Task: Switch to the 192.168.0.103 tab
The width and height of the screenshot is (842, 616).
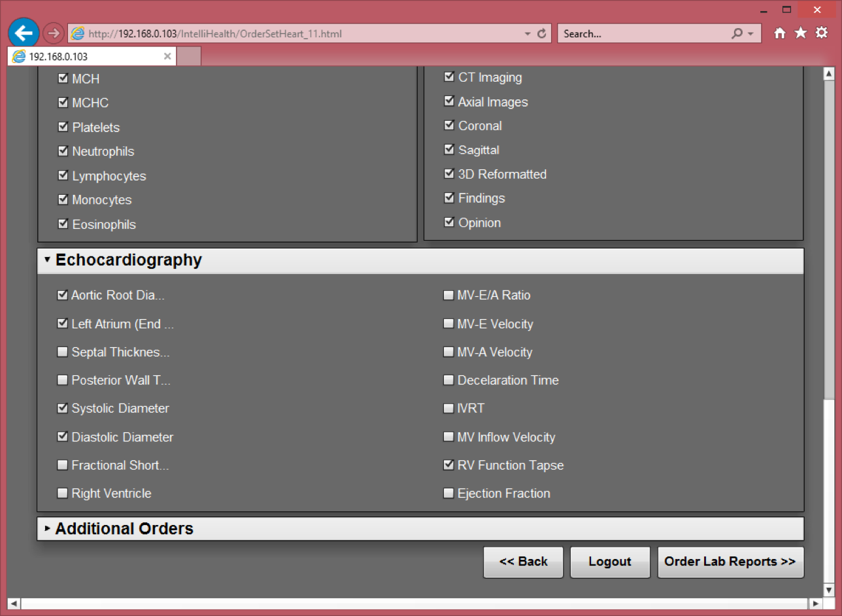Action: 85,56
